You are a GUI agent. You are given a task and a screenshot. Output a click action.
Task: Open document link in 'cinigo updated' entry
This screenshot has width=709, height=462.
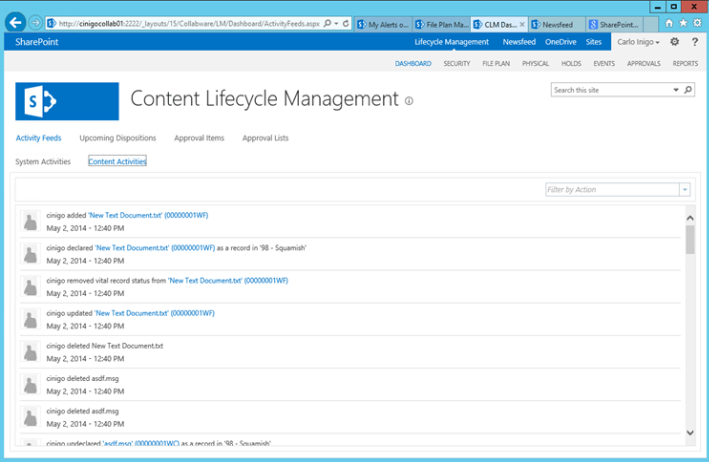(x=154, y=313)
